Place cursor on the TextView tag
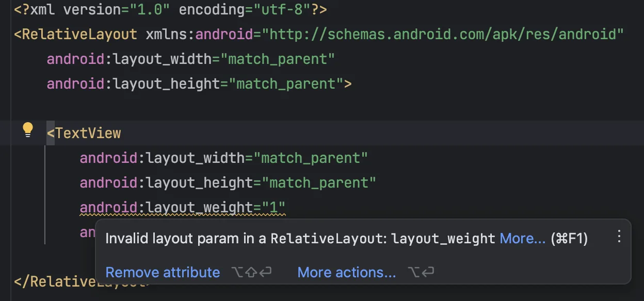 point(88,133)
